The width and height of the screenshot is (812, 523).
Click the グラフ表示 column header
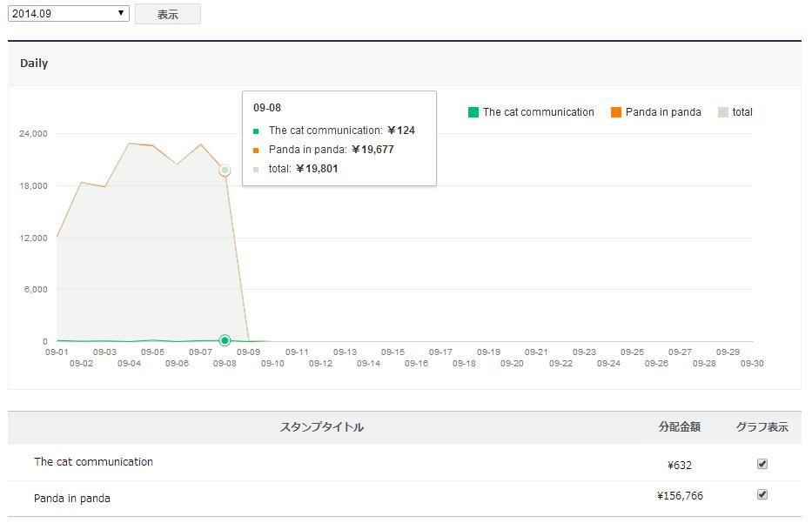(x=762, y=426)
